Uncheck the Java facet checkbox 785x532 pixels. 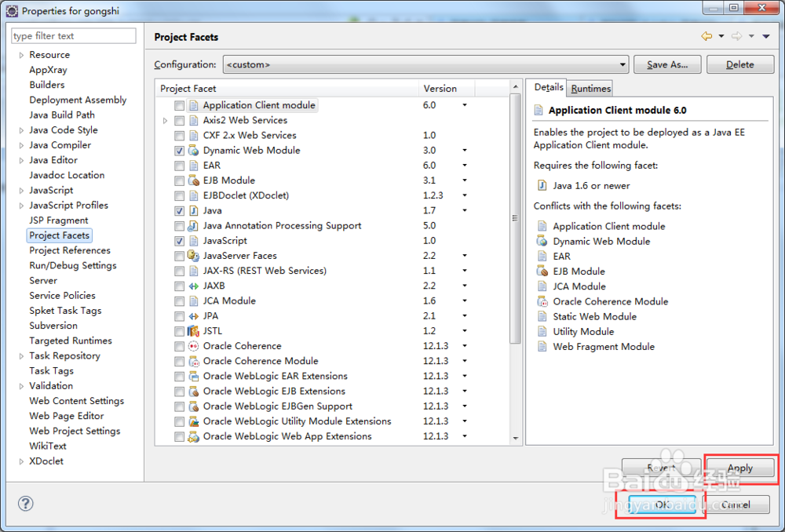tap(179, 211)
